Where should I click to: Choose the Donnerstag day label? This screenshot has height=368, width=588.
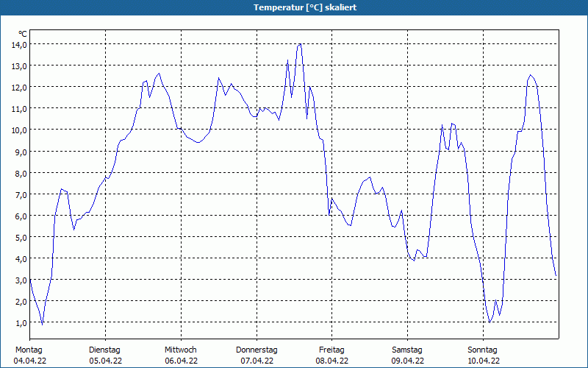pos(257,350)
